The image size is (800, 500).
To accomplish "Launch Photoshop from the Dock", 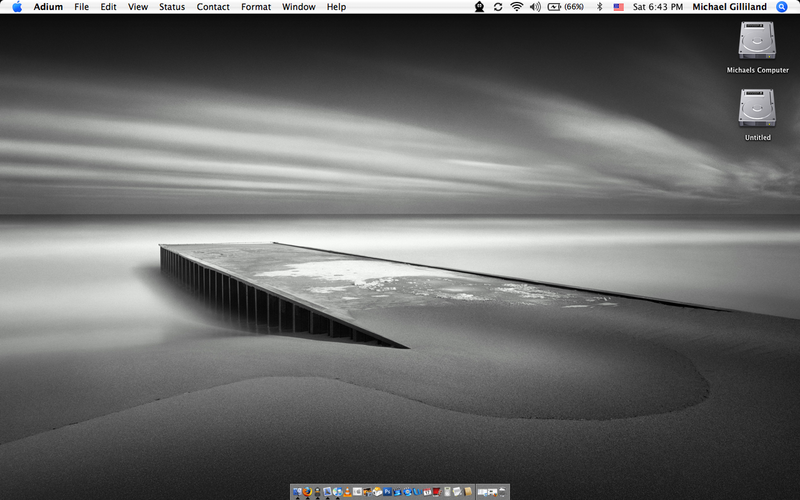I will click(x=387, y=491).
